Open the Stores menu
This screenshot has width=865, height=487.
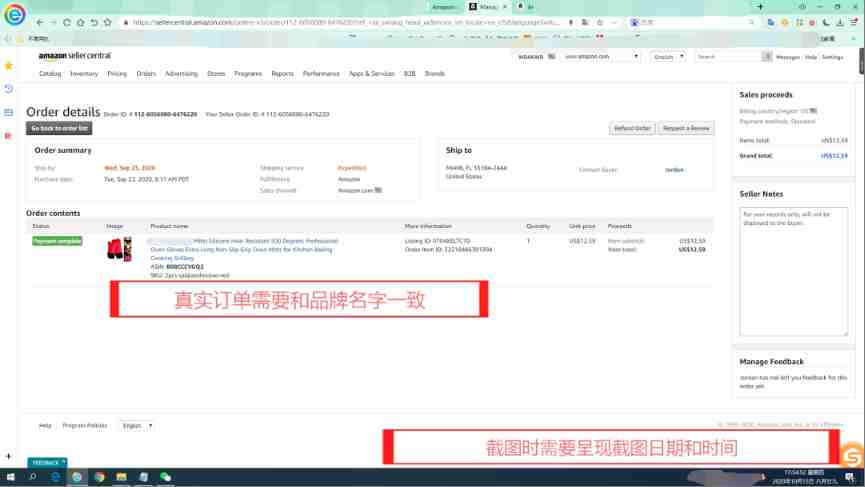(x=216, y=73)
